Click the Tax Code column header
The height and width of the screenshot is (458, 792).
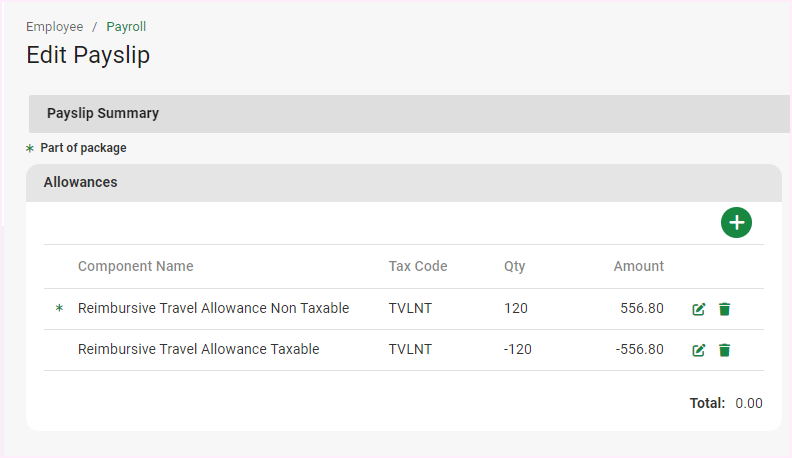418,266
